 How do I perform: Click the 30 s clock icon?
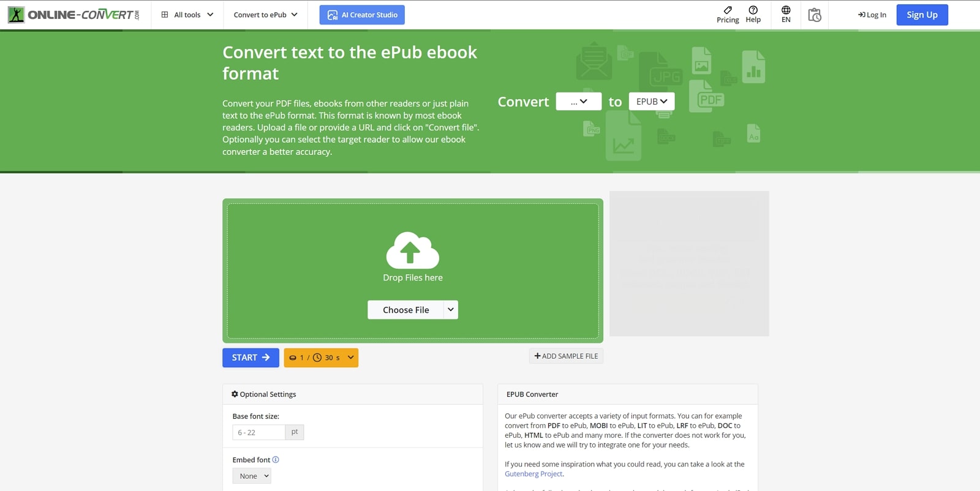[x=317, y=358]
